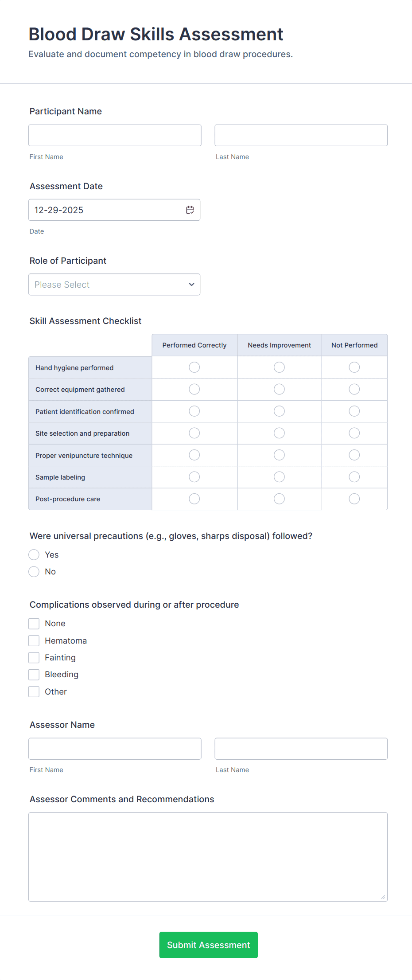Select Yes for universal precautions followed
This screenshot has width=412, height=980.
[34, 554]
